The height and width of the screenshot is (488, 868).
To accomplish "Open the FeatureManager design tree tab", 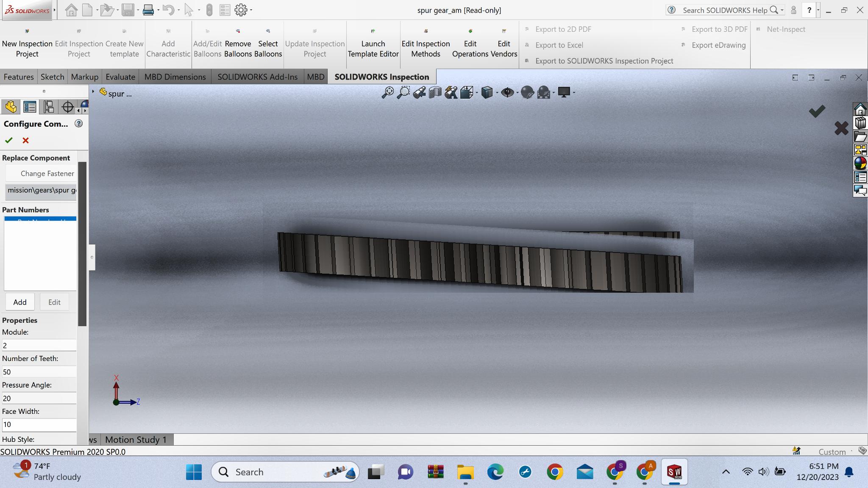I will click(11, 107).
